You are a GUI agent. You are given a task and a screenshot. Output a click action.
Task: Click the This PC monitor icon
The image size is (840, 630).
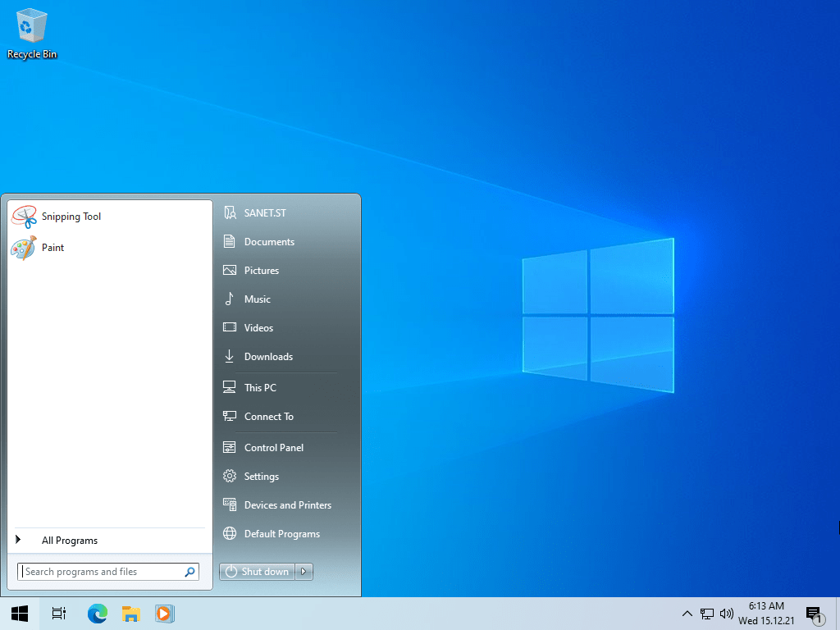230,387
